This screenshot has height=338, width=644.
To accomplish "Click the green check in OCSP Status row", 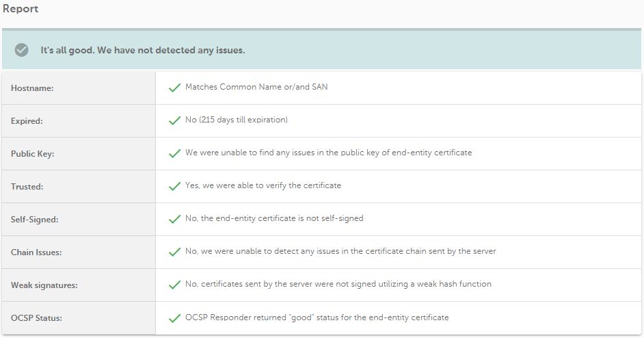I will coord(174,318).
